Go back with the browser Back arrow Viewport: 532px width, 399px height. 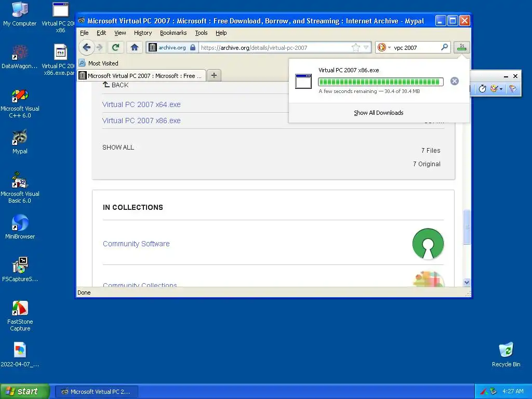click(x=86, y=47)
